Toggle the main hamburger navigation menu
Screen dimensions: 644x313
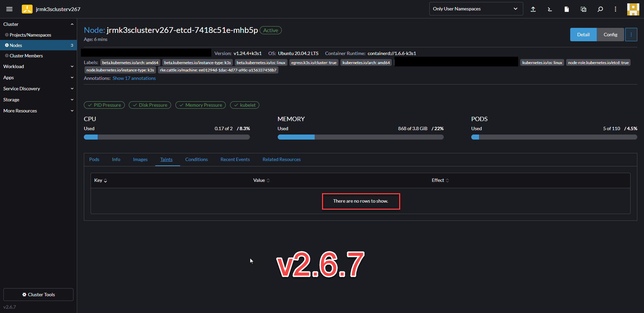[x=9, y=9]
